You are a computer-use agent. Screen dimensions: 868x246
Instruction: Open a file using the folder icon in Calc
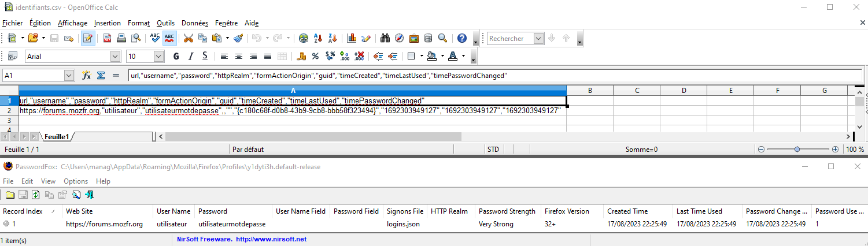click(x=32, y=38)
